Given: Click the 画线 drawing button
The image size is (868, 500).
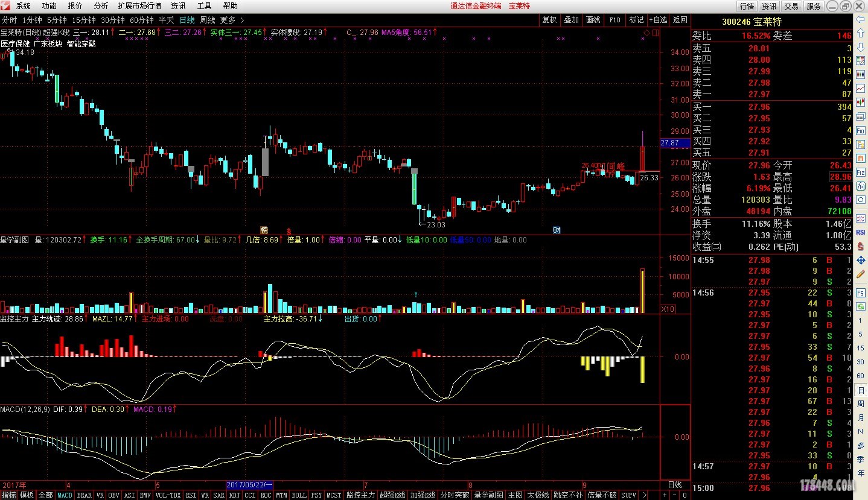Looking at the screenshot, I should [593, 20].
